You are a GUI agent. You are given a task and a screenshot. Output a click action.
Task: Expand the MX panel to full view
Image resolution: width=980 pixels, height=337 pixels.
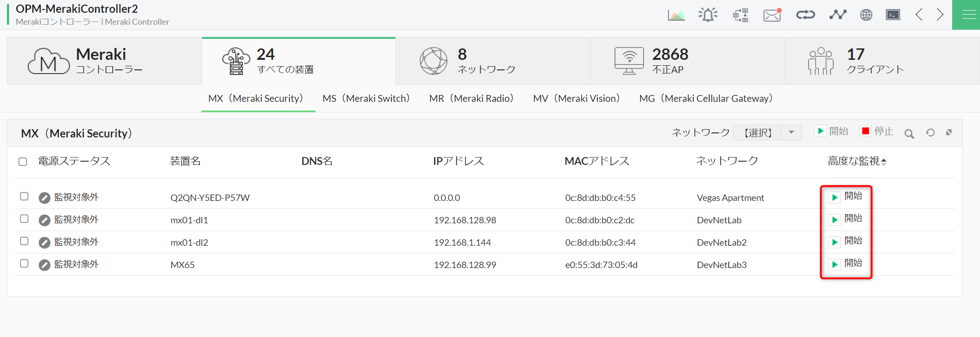pos(949,132)
